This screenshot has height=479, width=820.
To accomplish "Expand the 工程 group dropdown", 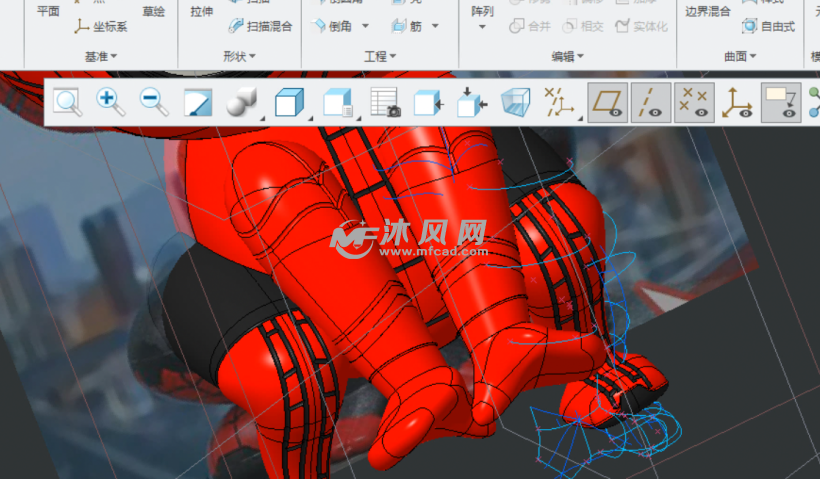I will [x=380, y=56].
